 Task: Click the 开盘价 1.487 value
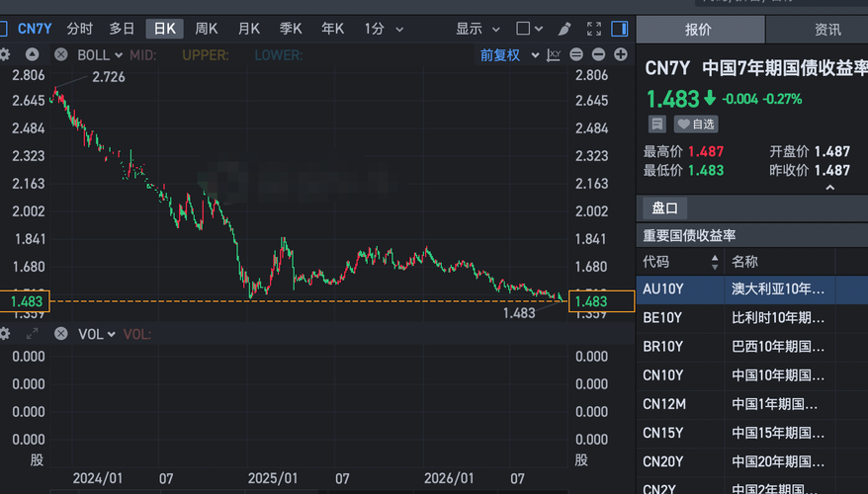point(832,151)
